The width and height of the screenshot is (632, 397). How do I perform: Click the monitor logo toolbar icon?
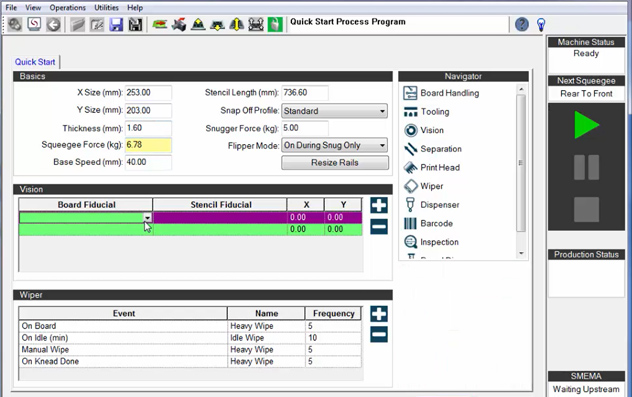pyautogui.click(x=35, y=25)
